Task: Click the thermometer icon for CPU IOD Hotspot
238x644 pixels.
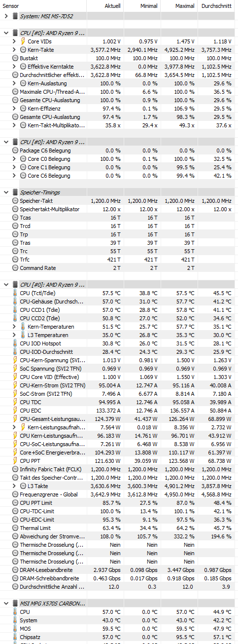Action: 15,343
